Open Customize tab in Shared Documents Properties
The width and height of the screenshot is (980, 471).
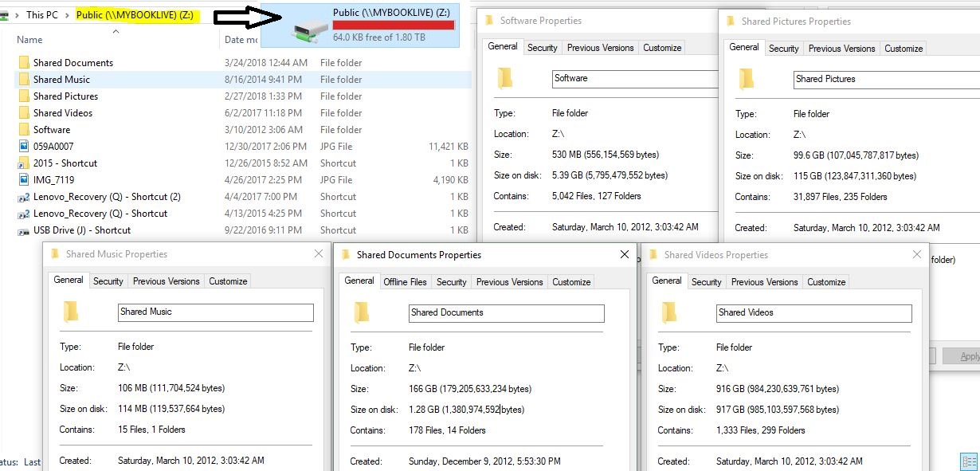[x=571, y=282]
